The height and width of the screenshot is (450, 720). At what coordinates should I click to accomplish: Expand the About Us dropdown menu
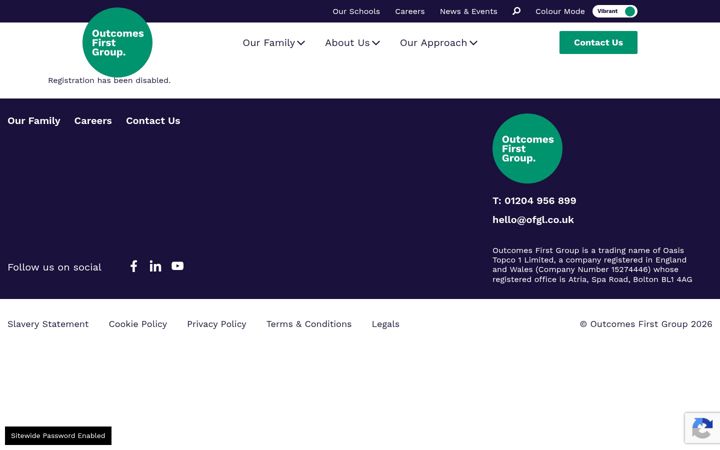(352, 43)
